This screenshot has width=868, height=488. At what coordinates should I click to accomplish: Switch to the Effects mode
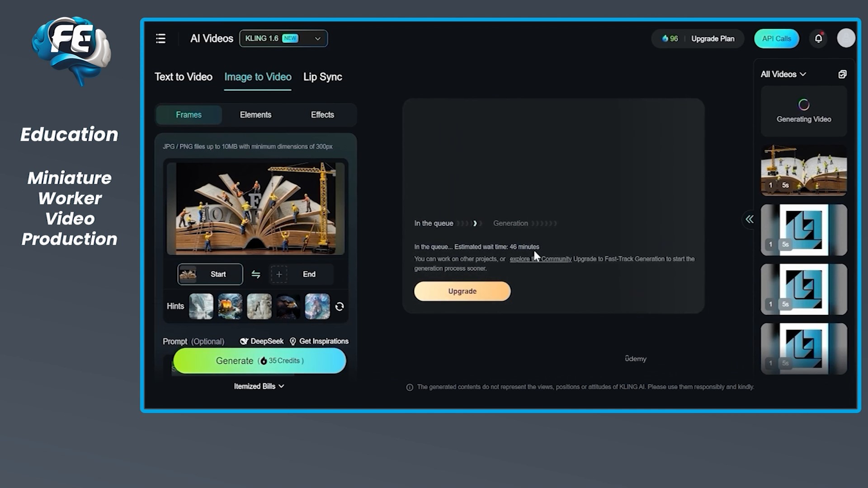point(322,115)
